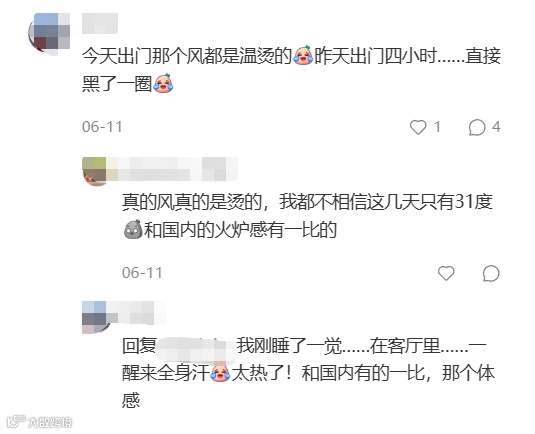Click the second commenter's blurred username
The width and height of the screenshot is (535, 434).
point(173,169)
